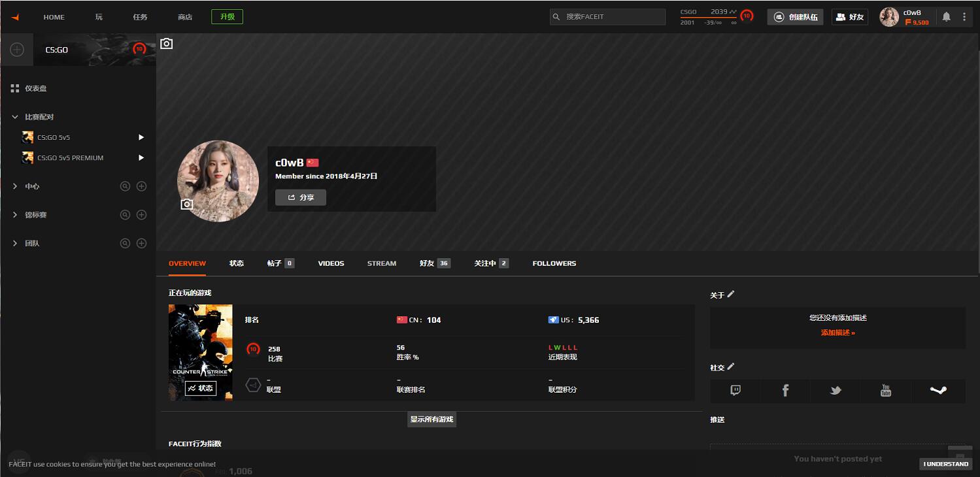Click 显示所有游戏 button
The image size is (980, 477).
[x=431, y=419]
